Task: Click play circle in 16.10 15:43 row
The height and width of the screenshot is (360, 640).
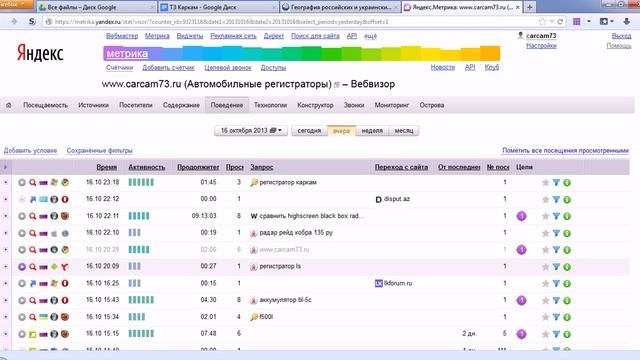Action: tap(22, 300)
